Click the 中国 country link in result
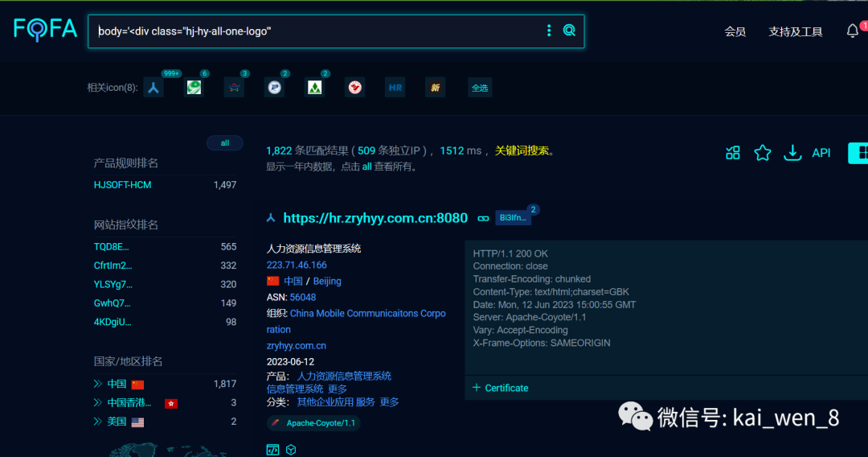The height and width of the screenshot is (457, 868). pos(293,281)
